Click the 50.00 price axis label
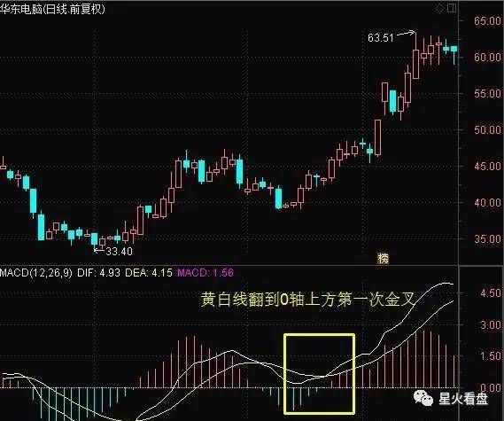 coord(487,130)
